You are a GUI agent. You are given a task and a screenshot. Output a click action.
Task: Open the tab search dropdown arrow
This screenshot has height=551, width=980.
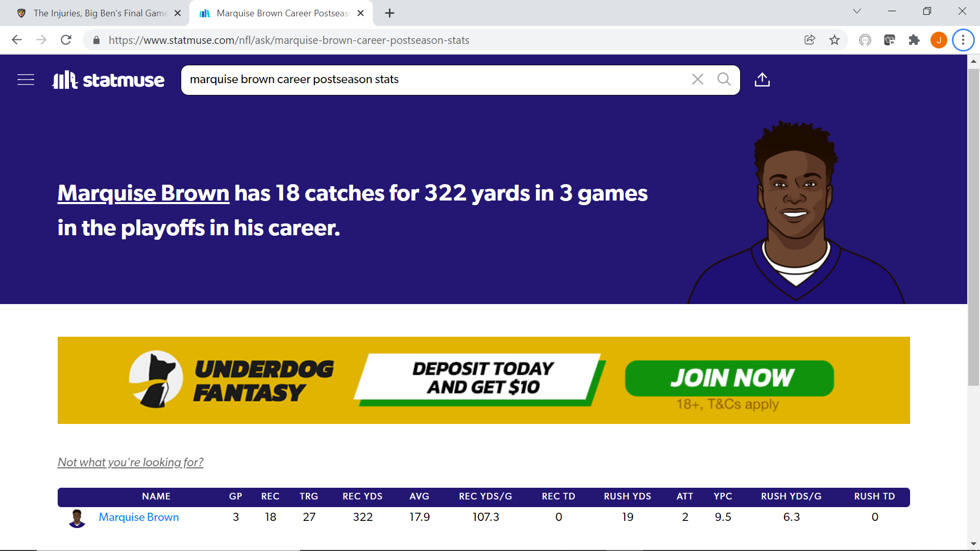point(857,11)
